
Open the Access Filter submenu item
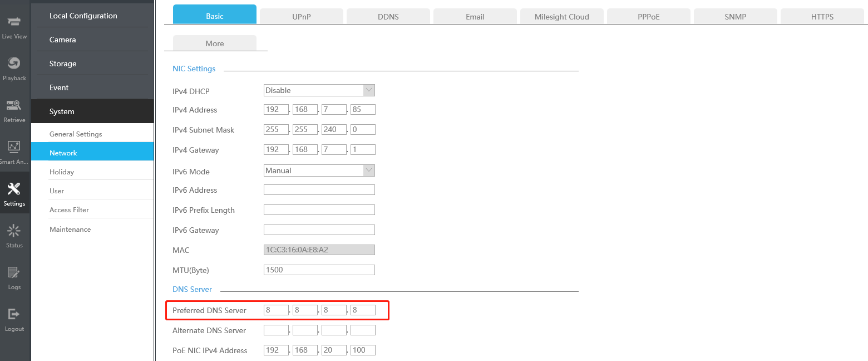(x=92, y=209)
